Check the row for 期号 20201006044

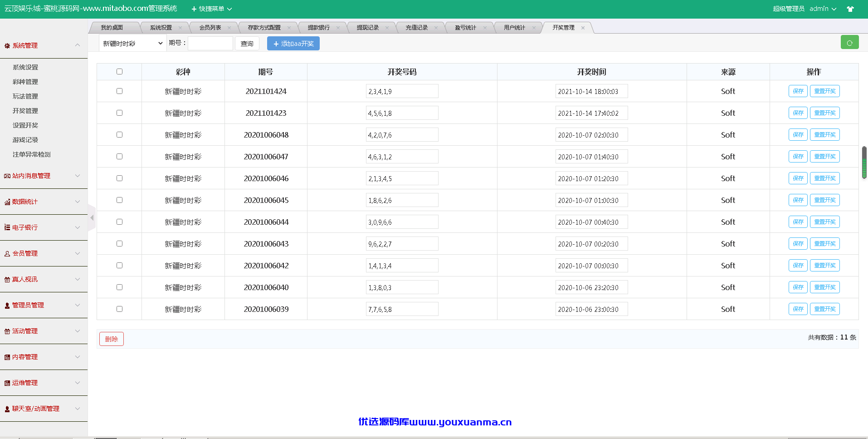coord(119,222)
